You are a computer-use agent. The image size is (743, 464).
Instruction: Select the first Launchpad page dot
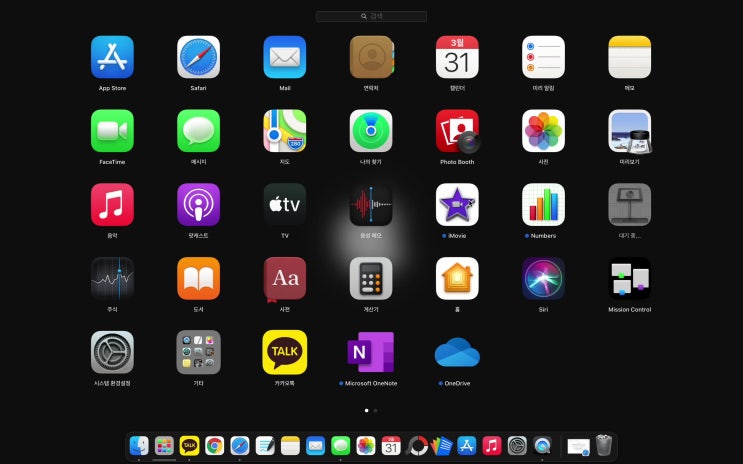point(366,410)
